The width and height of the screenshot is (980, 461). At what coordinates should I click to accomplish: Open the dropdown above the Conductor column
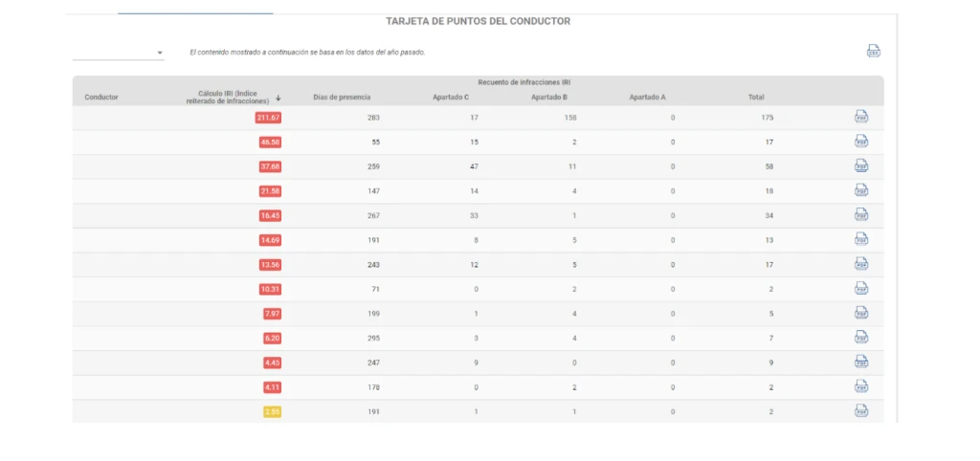pyautogui.click(x=119, y=54)
